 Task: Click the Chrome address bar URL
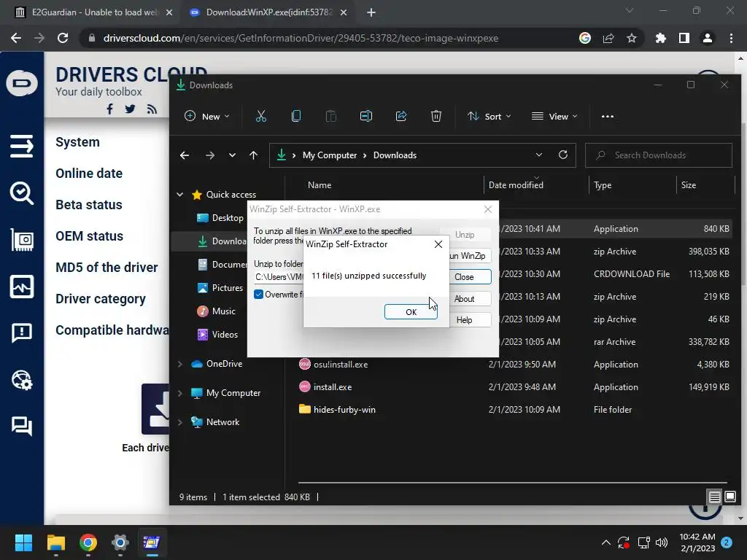pos(301,38)
